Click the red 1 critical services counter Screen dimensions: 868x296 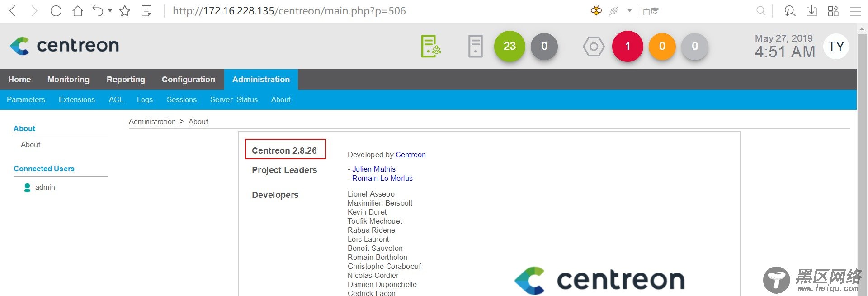tap(627, 46)
